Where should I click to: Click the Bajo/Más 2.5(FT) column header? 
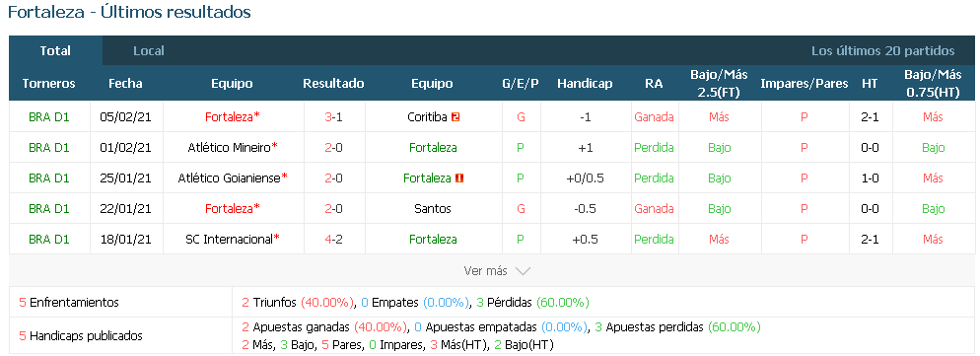click(719, 83)
